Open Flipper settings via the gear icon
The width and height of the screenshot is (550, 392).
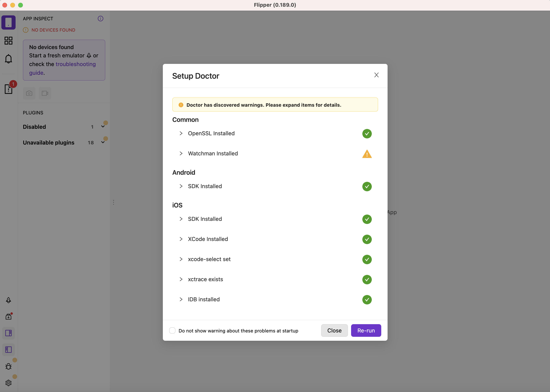9,383
